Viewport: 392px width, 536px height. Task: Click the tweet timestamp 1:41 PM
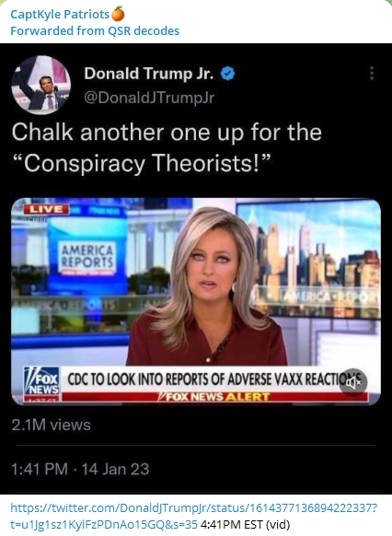pos(40,469)
